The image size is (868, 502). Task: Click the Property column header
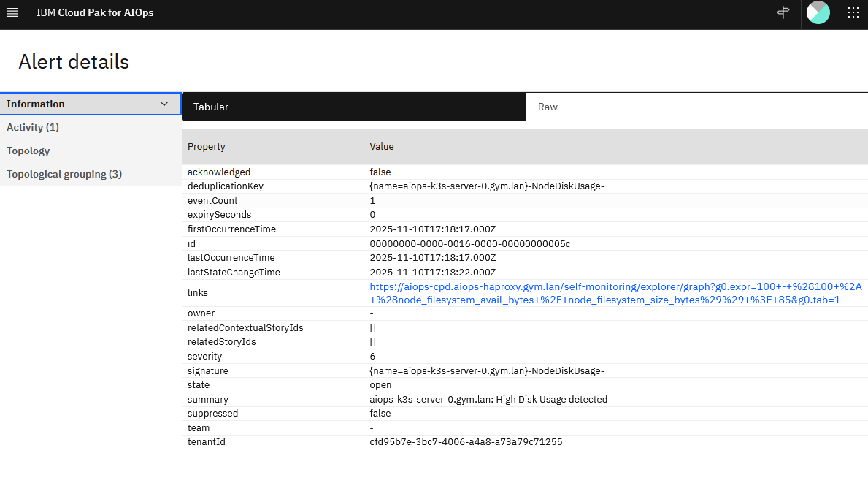[207, 147]
